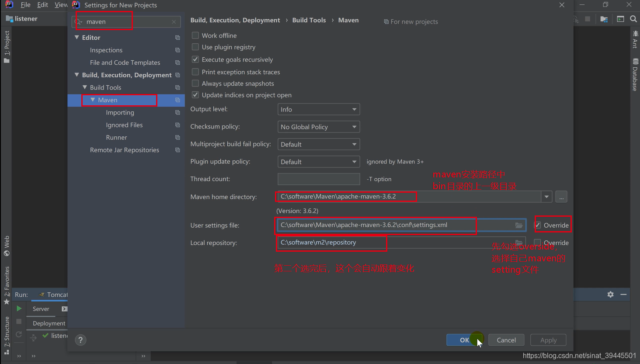
Task: Collapse the Editor tree node arrow
Action: (x=77, y=38)
